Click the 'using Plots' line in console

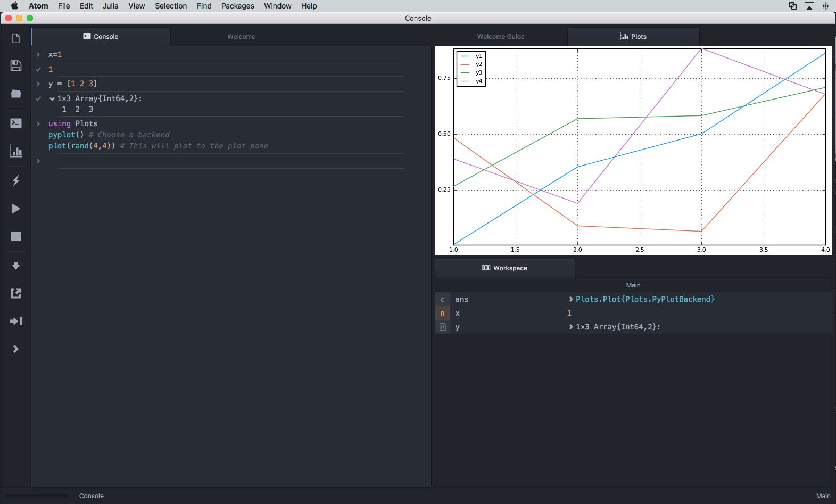click(x=73, y=123)
